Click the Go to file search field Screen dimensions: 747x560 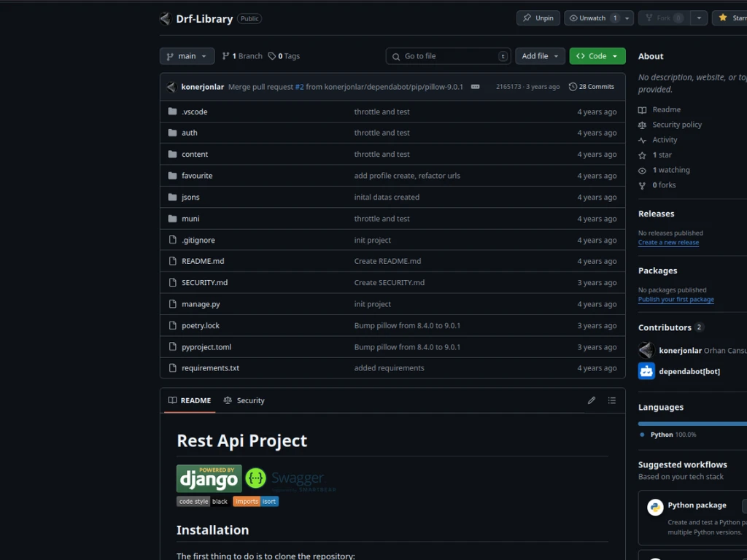click(448, 56)
